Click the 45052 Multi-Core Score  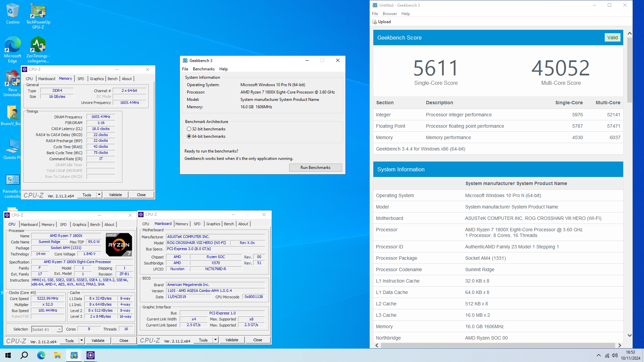tap(560, 68)
